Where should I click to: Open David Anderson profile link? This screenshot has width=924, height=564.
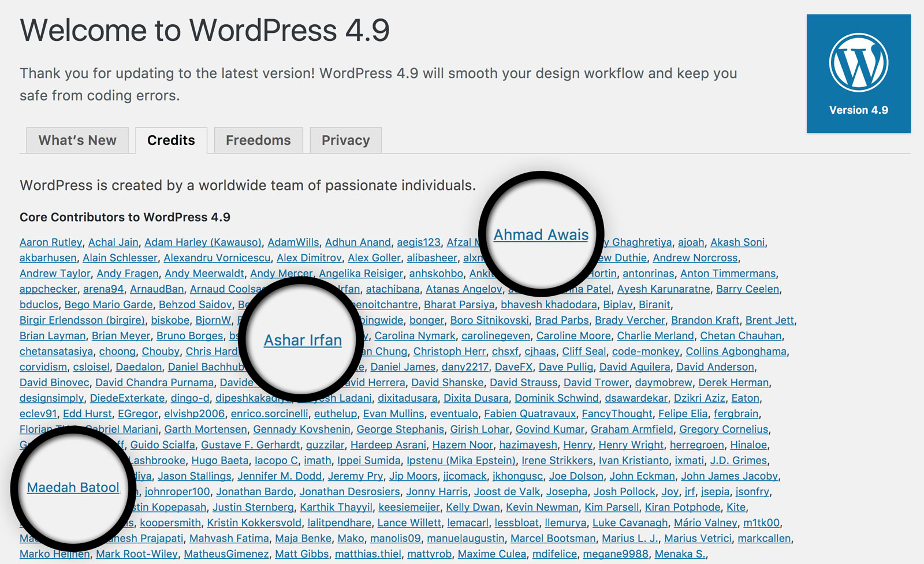715,367
